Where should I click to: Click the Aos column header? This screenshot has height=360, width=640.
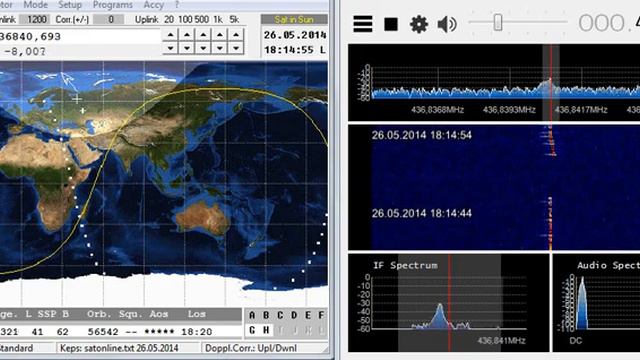158,314
